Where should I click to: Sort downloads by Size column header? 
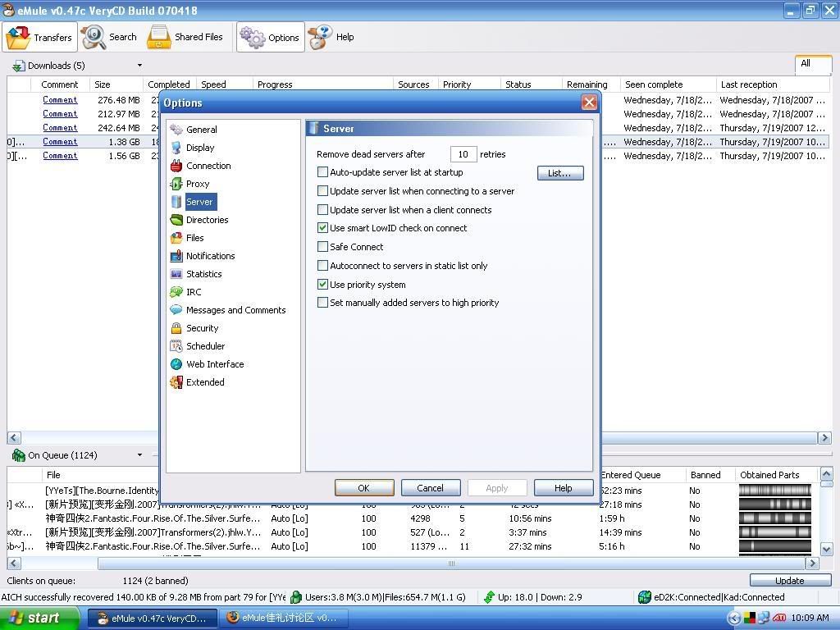[116, 84]
